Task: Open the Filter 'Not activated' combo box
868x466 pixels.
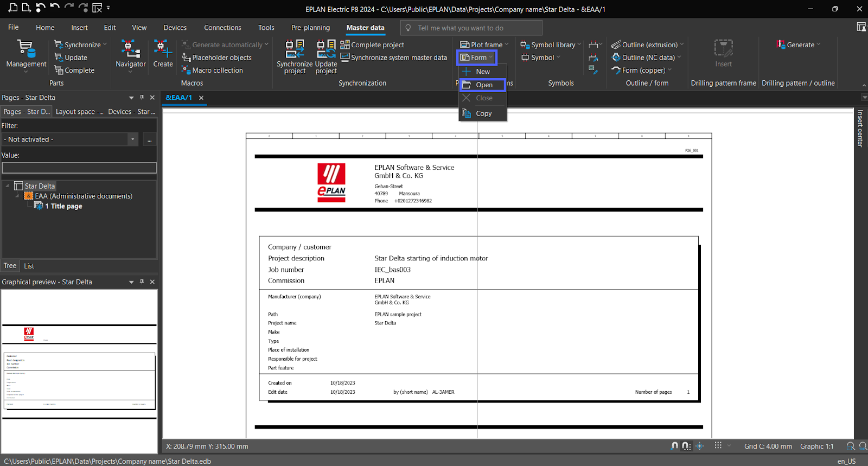Action: coord(71,139)
